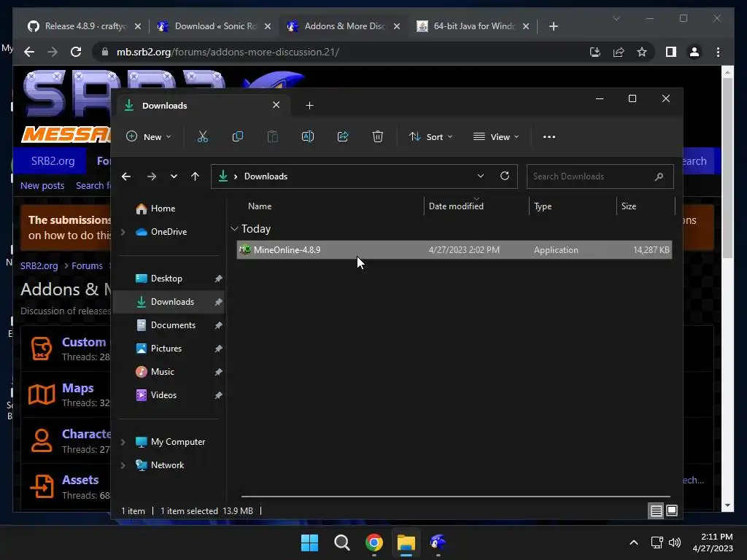Open Videos in navigation pane
This screenshot has height=560, width=747.
pos(163,395)
